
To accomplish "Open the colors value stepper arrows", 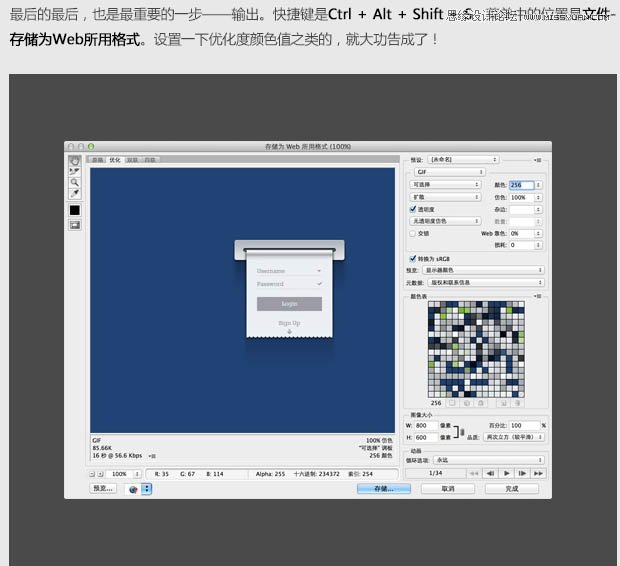I will pyautogui.click(x=538, y=185).
